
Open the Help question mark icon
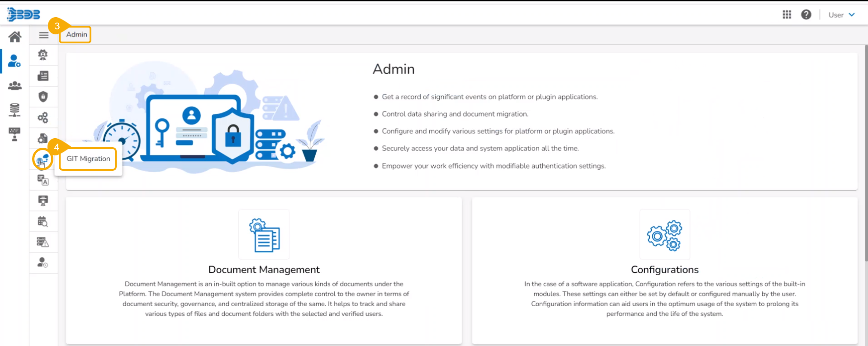pyautogui.click(x=806, y=14)
